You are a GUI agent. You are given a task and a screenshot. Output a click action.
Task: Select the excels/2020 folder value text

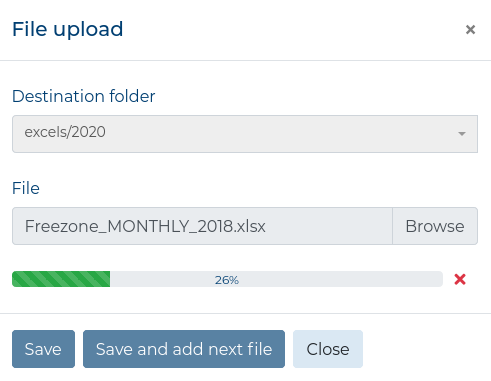tap(65, 132)
